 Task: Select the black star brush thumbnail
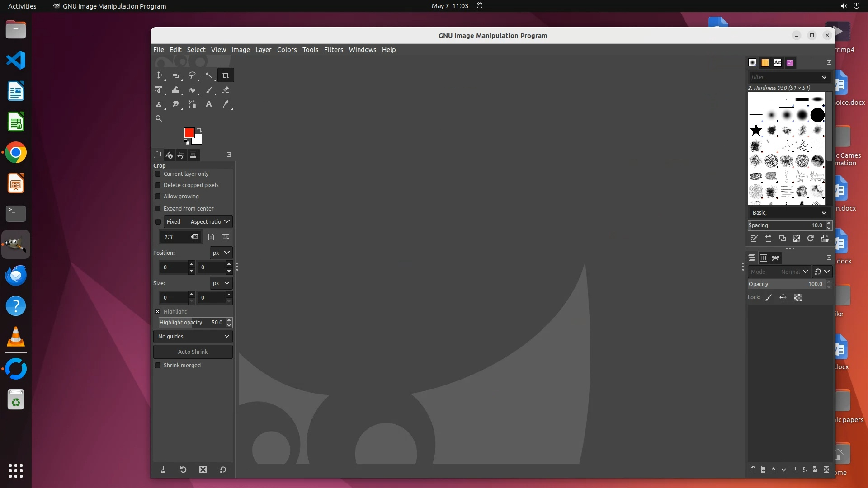(756, 131)
